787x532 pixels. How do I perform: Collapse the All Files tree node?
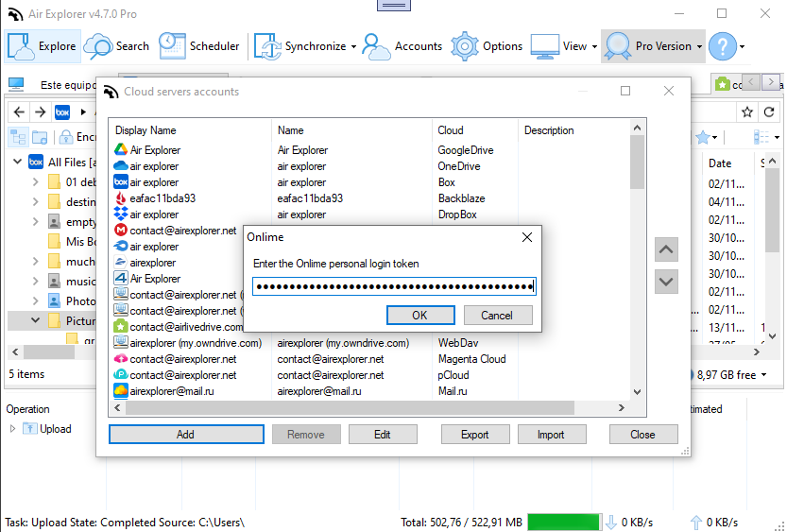(x=18, y=162)
